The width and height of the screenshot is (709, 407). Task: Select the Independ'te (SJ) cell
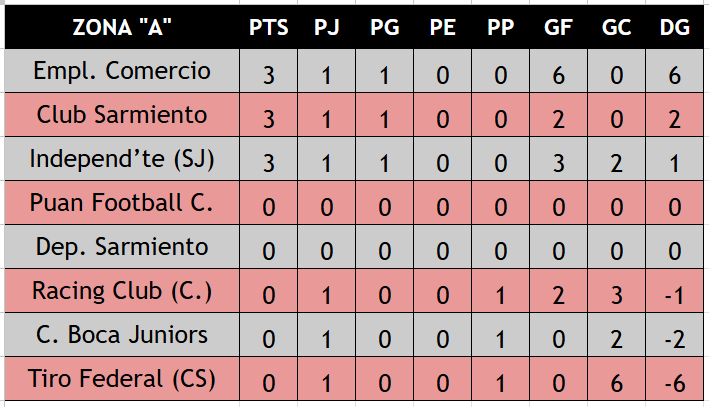(122, 159)
